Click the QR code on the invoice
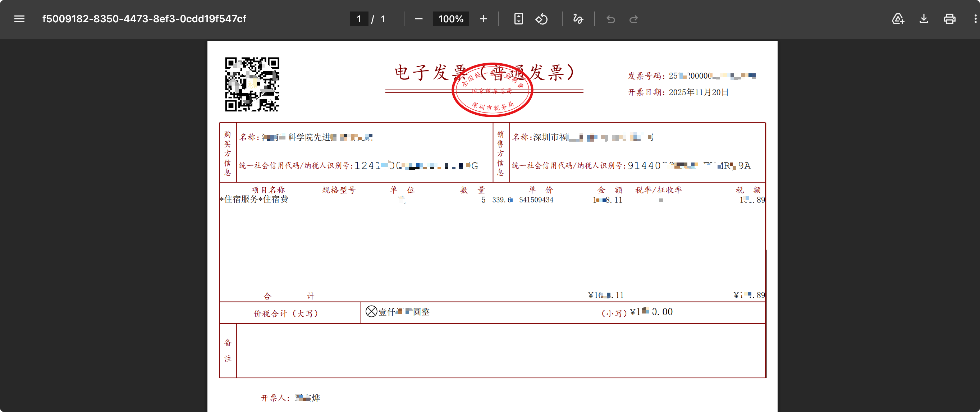 point(252,84)
